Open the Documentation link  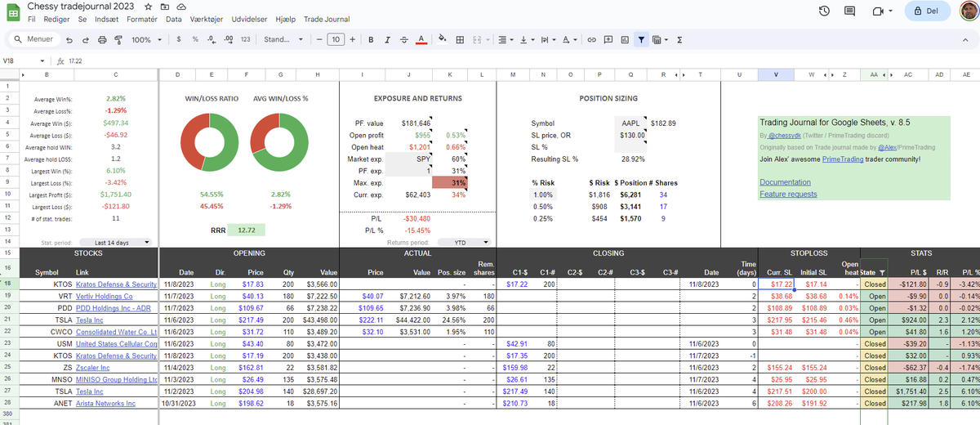(785, 182)
